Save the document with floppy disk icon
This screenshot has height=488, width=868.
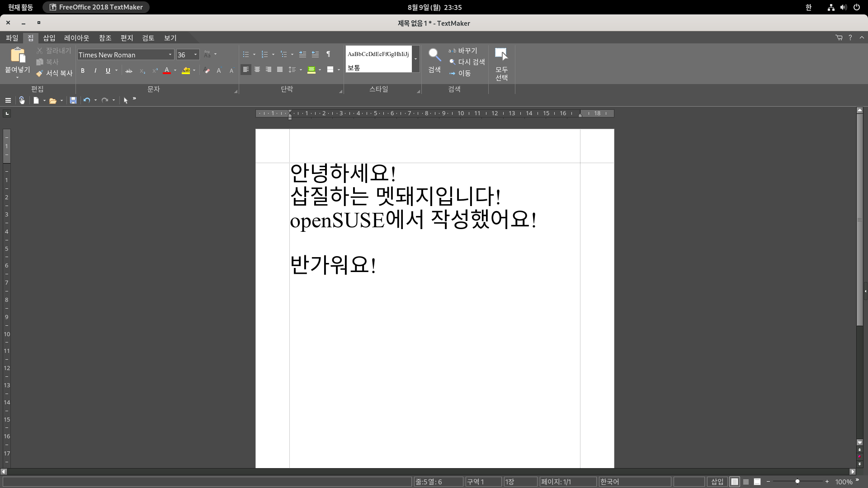pyautogui.click(x=73, y=100)
